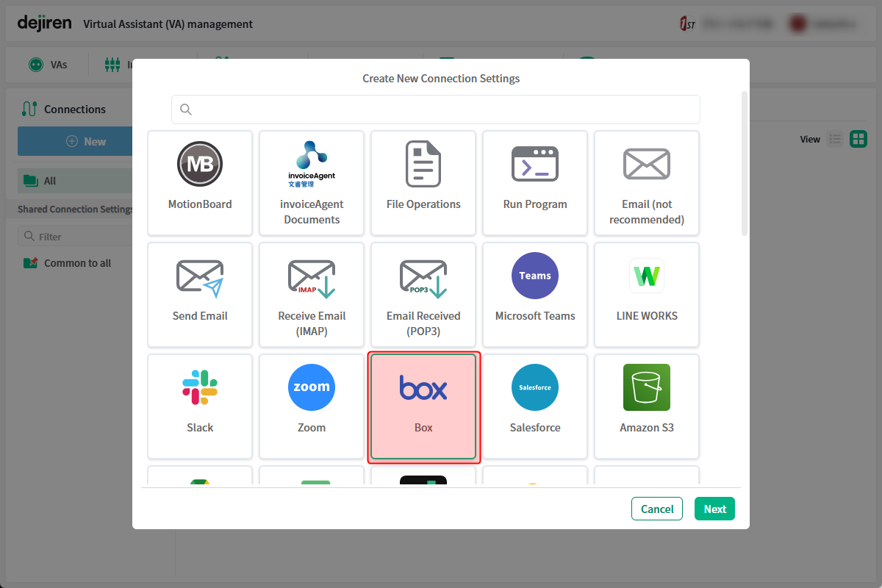Pick the Run Program connector
This screenshot has height=588, width=882.
coord(535,183)
